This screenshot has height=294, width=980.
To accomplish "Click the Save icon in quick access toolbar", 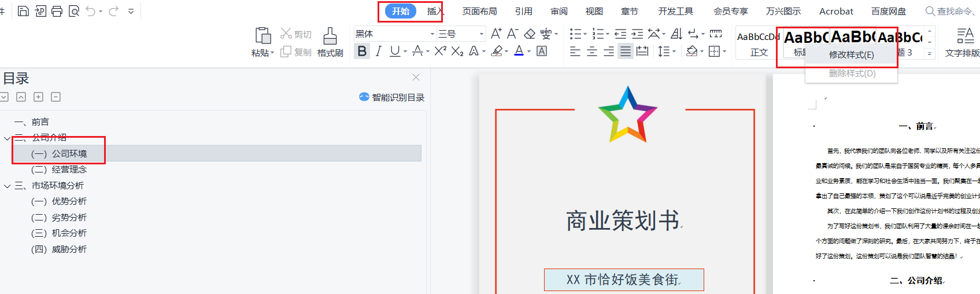I will [23, 11].
